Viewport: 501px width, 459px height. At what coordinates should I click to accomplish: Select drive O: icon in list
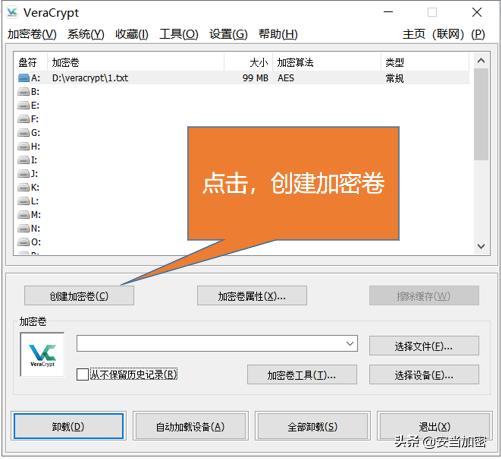(x=24, y=242)
